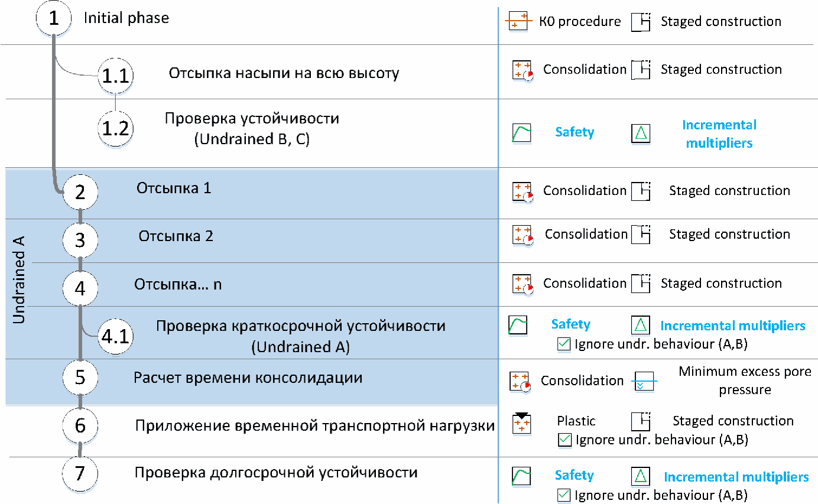Screen dimensions: 818x504
Task: Select phase node 4.1
Action: (115, 337)
